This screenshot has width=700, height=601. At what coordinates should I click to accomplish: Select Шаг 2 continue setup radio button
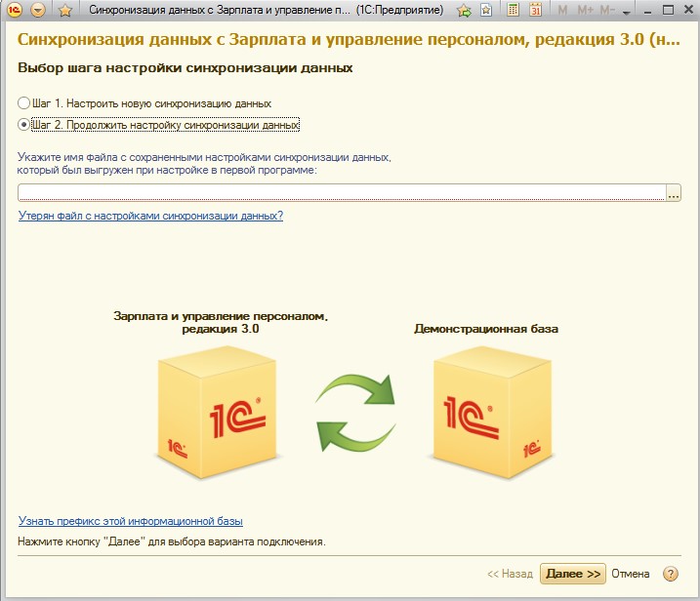[x=23, y=125]
